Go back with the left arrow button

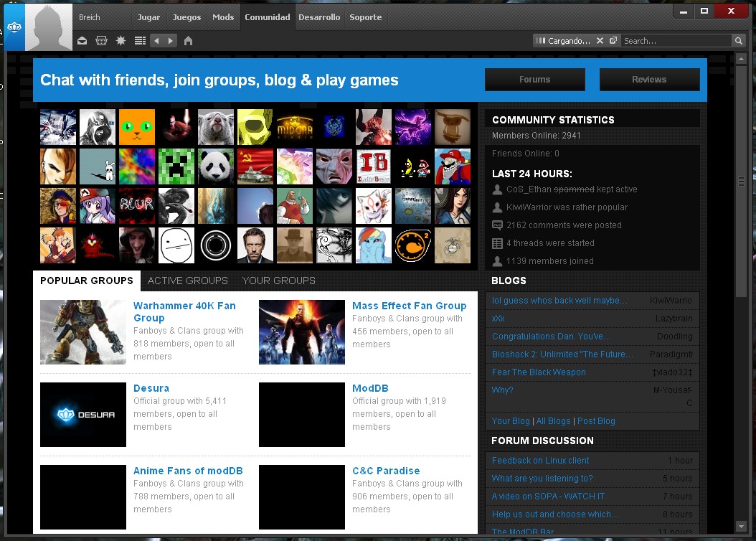[156, 41]
